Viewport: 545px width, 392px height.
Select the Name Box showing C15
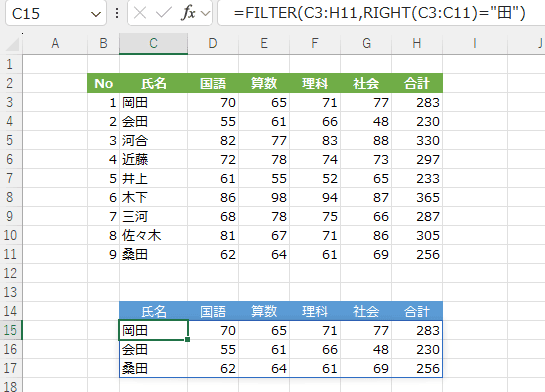(56, 13)
